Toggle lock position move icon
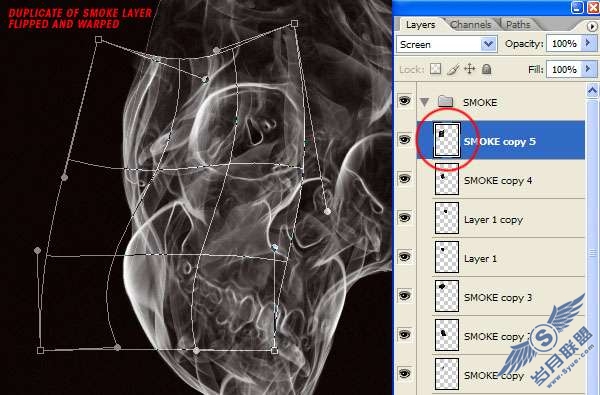This screenshot has width=600, height=395. (470, 69)
